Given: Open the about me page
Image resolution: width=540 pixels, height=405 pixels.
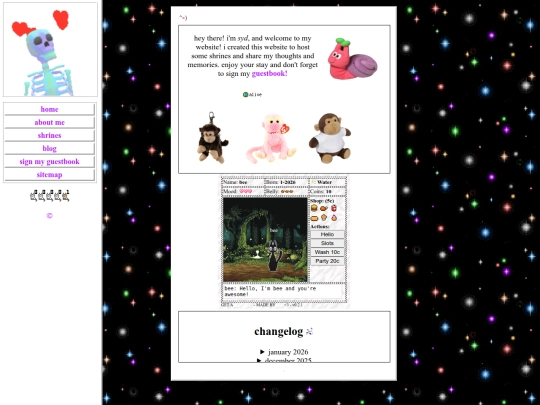Looking at the screenshot, I should (50, 122).
